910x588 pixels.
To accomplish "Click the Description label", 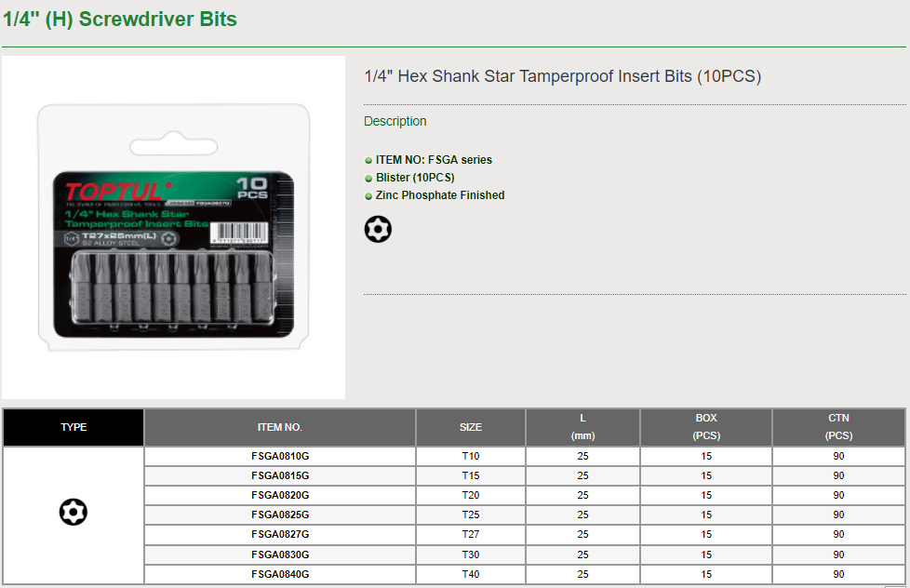I will pyautogui.click(x=395, y=121).
